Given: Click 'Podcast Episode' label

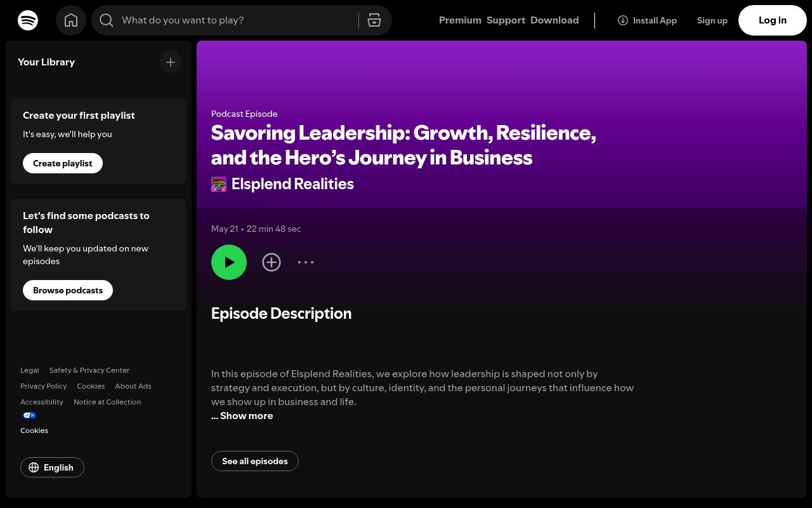Looking at the screenshot, I should pyautogui.click(x=244, y=114).
